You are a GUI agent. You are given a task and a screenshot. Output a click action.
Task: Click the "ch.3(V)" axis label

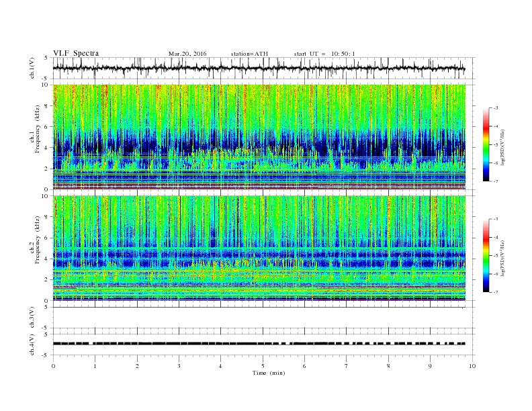tap(32, 318)
